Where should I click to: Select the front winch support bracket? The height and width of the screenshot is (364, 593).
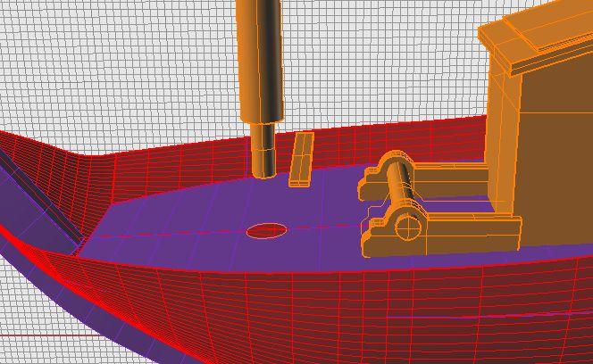coord(440,236)
